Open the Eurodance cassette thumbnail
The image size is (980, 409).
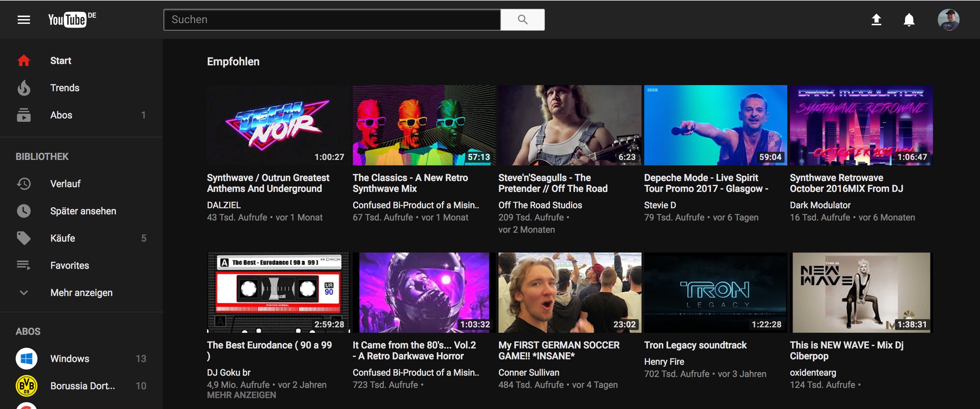[x=278, y=292]
